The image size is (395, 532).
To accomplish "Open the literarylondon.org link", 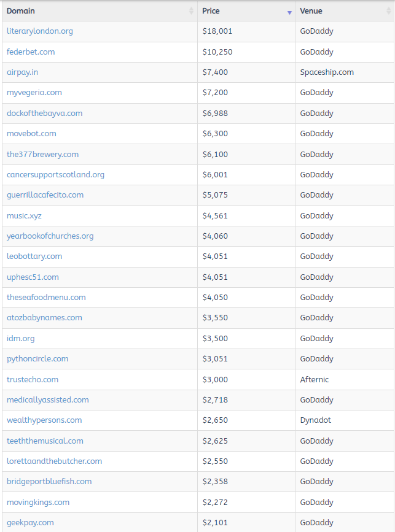I will click(39, 31).
